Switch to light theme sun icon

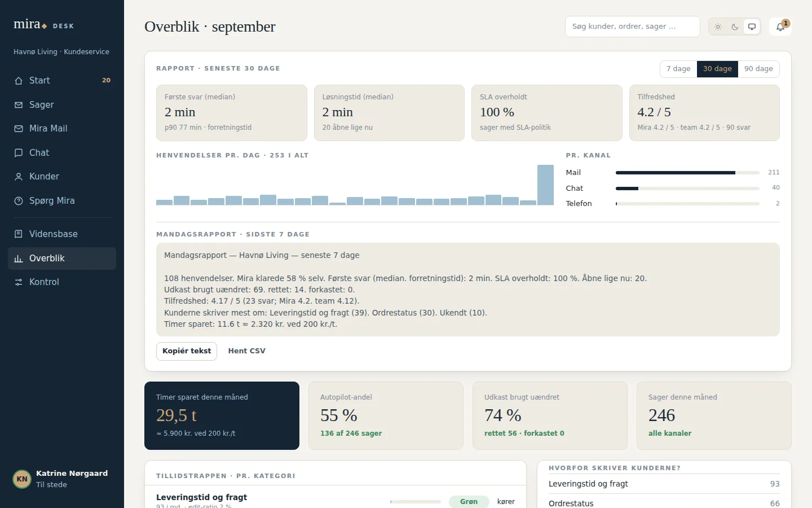pos(718,27)
